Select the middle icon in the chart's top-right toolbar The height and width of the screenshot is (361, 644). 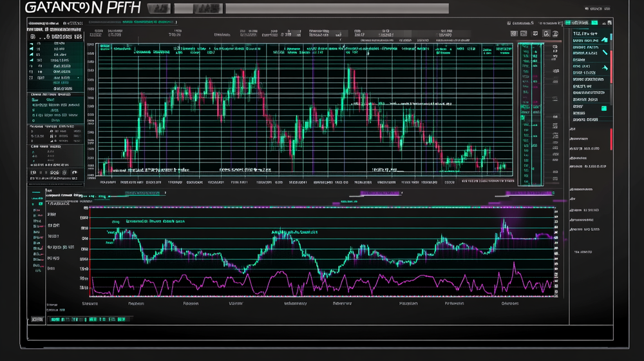536,33
